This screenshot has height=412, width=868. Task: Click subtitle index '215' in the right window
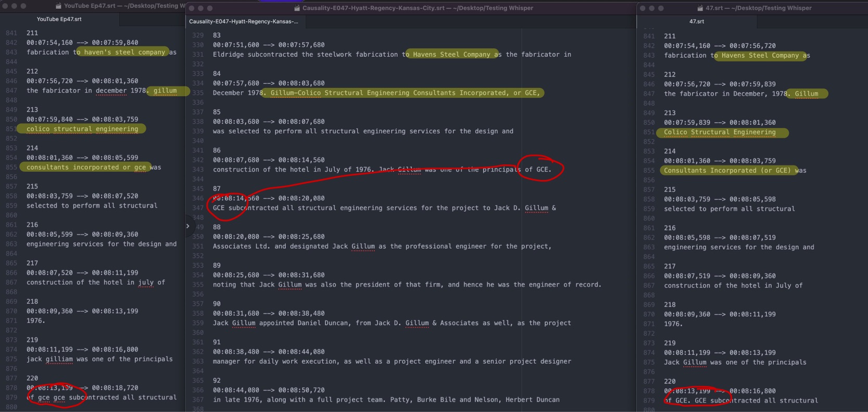click(670, 190)
